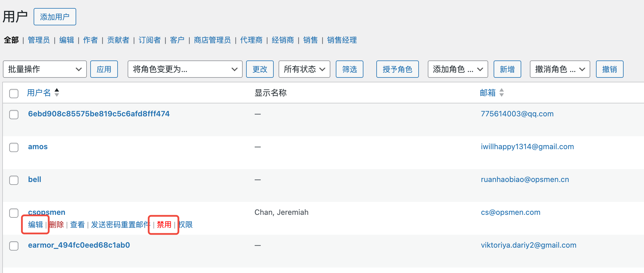This screenshot has width=644, height=273.
Task: Open the 批量操作 dropdown
Action: (x=45, y=69)
